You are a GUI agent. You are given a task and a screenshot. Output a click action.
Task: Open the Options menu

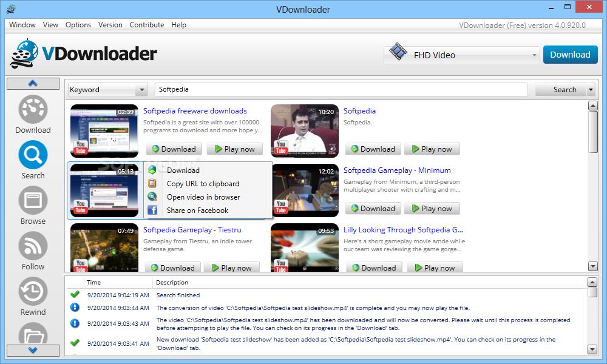[78, 25]
